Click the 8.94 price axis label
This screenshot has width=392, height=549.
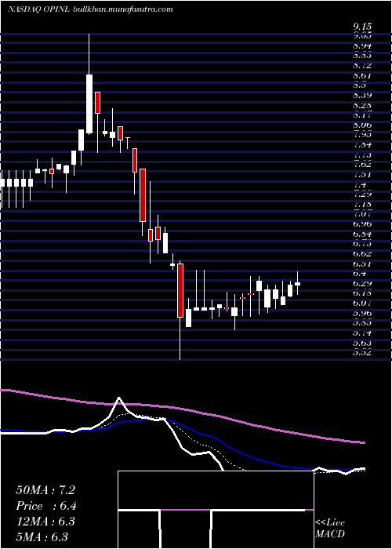pyautogui.click(x=362, y=45)
